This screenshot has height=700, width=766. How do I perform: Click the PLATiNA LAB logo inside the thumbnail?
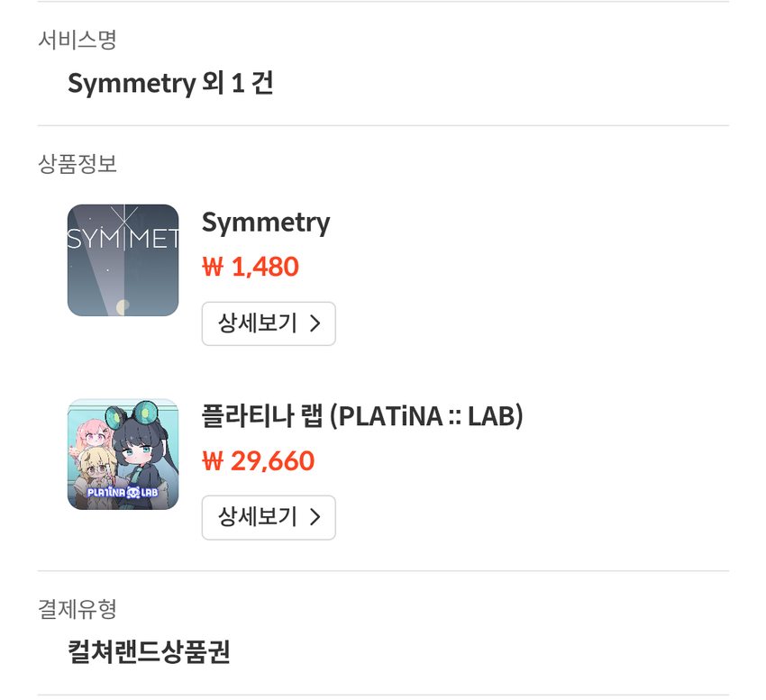[x=123, y=493]
